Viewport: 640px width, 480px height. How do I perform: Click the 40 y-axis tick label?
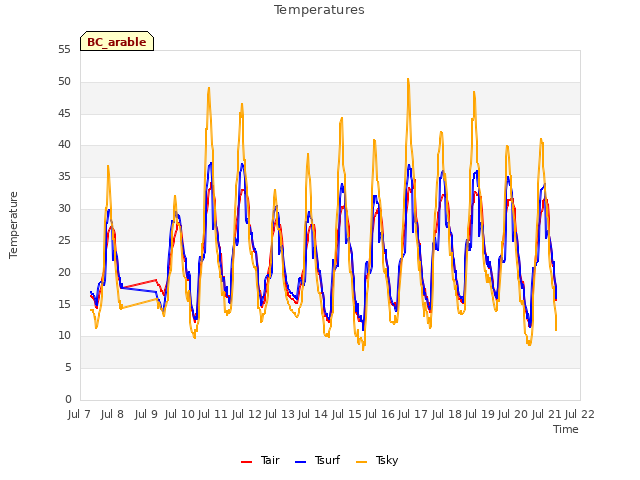click(x=64, y=144)
